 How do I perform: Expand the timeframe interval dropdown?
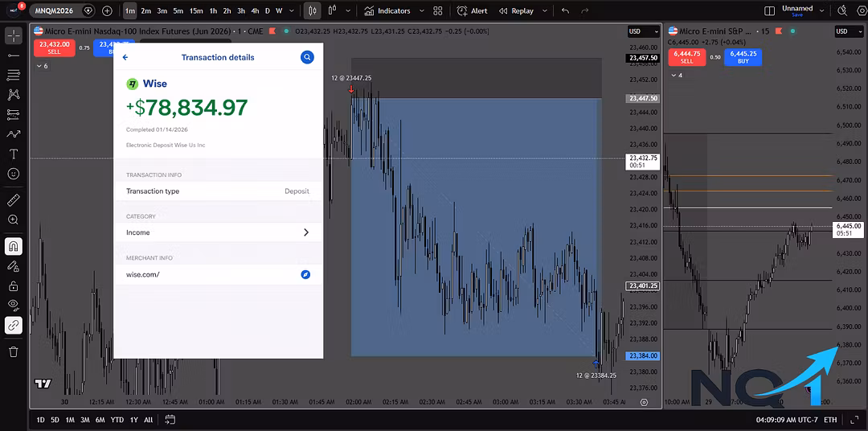click(292, 10)
